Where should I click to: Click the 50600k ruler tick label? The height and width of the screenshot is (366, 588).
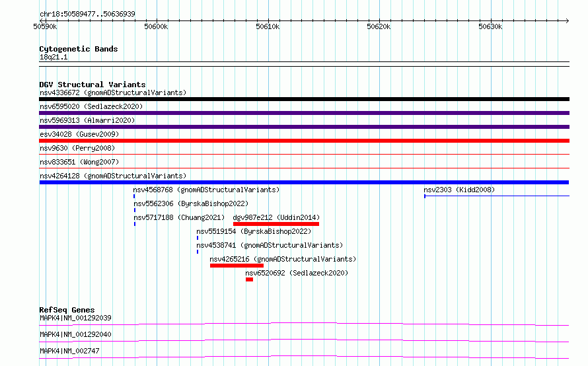[x=156, y=26]
